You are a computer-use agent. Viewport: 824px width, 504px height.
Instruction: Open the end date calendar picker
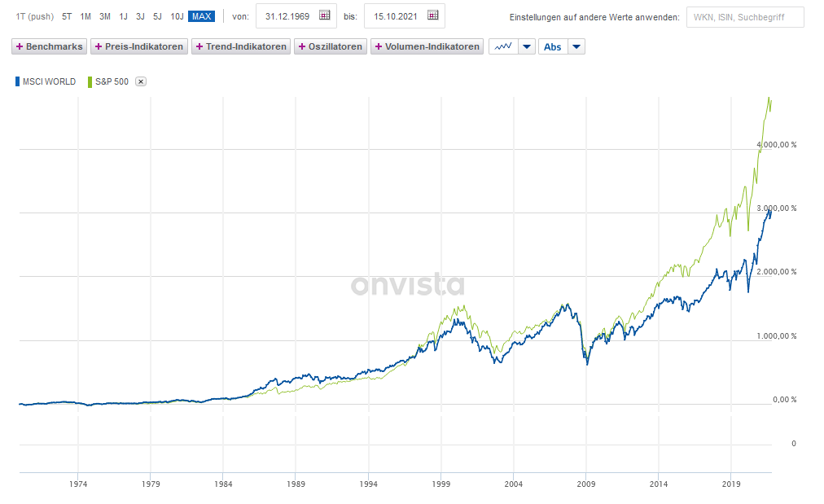433,15
